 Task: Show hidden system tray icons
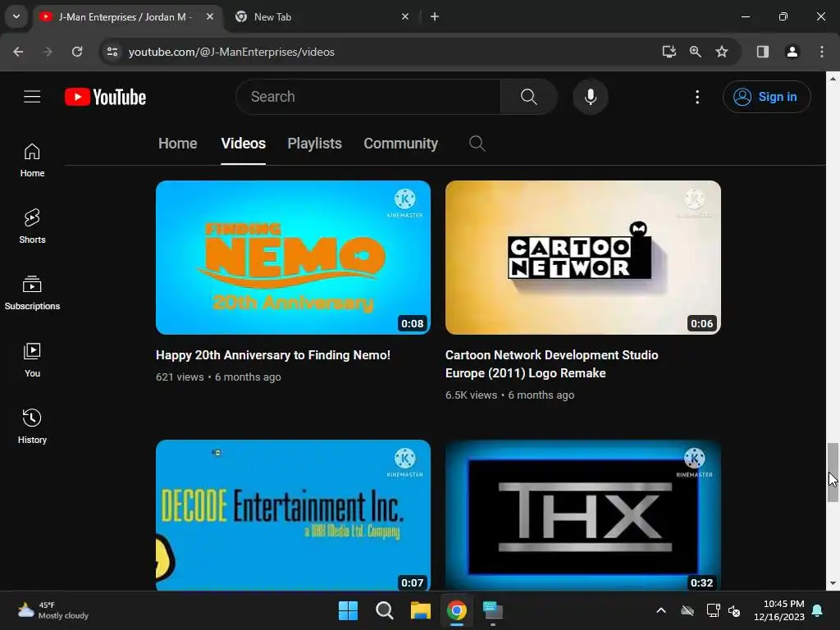click(x=661, y=610)
